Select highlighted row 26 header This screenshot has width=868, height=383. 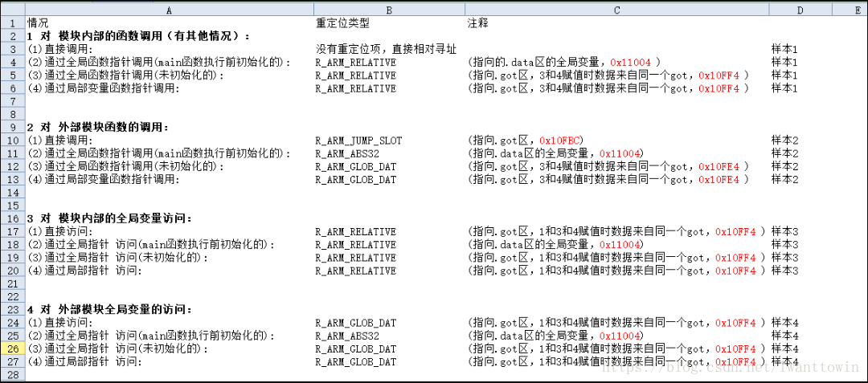(13, 348)
